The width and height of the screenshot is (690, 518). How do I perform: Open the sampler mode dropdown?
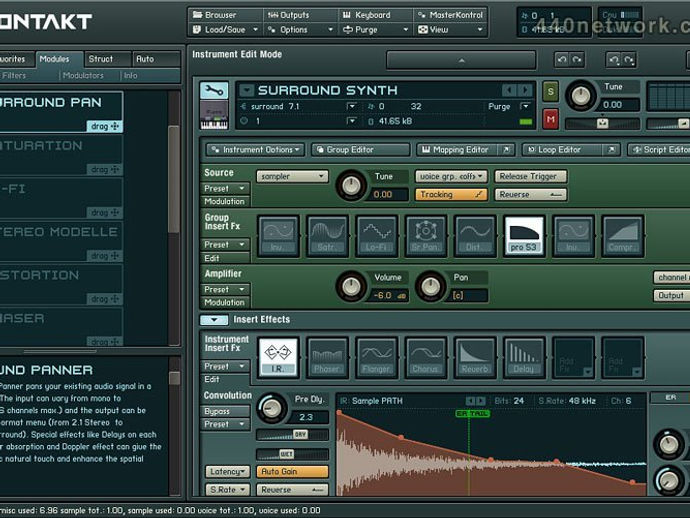tap(292, 176)
